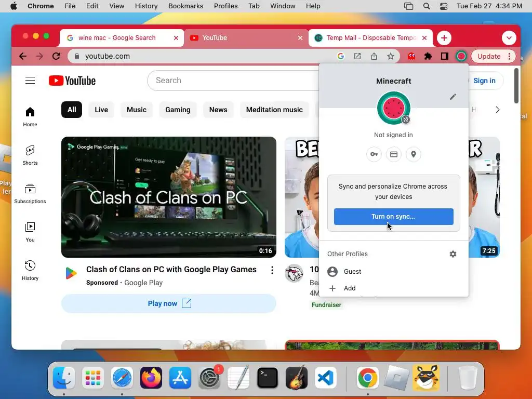Go back to previous page
This screenshot has width=532, height=399.
pos(23,56)
